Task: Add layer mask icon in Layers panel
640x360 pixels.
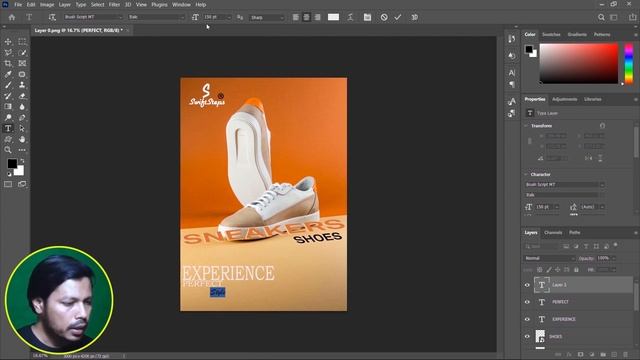Action: (x=580, y=355)
